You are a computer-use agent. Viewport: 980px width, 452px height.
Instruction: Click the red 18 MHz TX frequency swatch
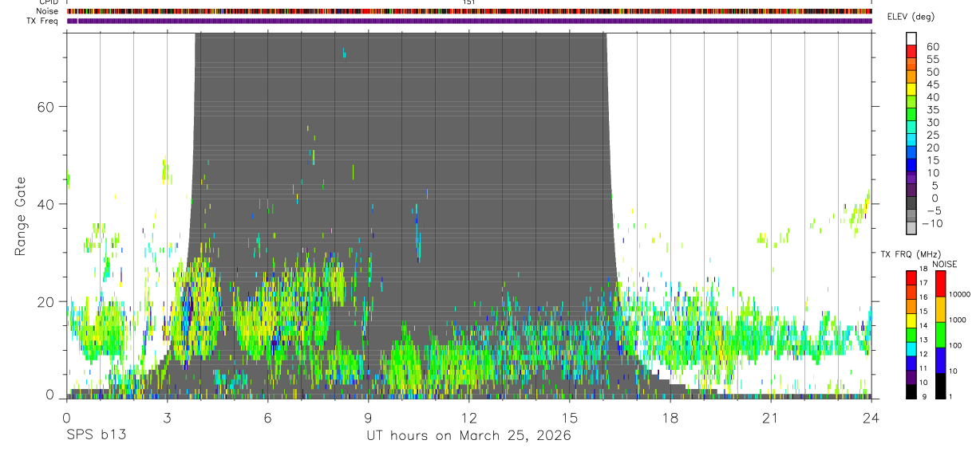pyautogui.click(x=911, y=277)
